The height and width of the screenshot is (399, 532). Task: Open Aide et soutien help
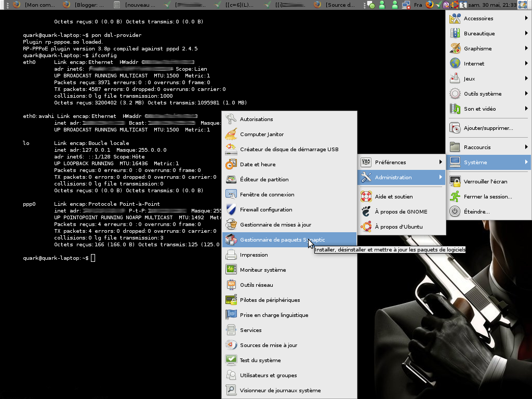coord(402,196)
